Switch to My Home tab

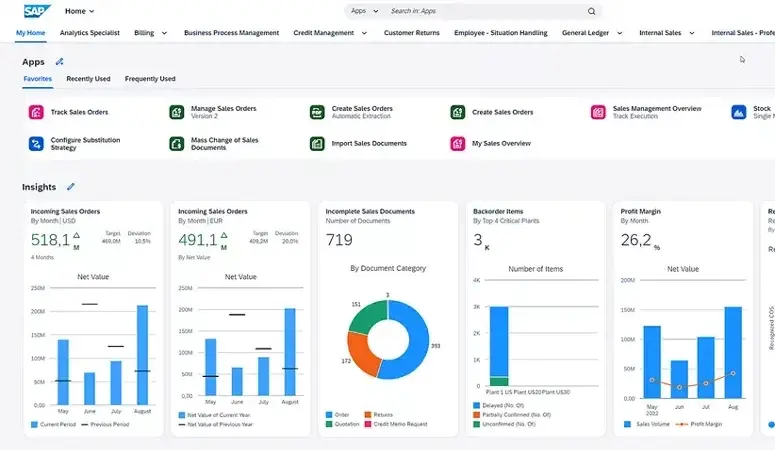coord(31,33)
